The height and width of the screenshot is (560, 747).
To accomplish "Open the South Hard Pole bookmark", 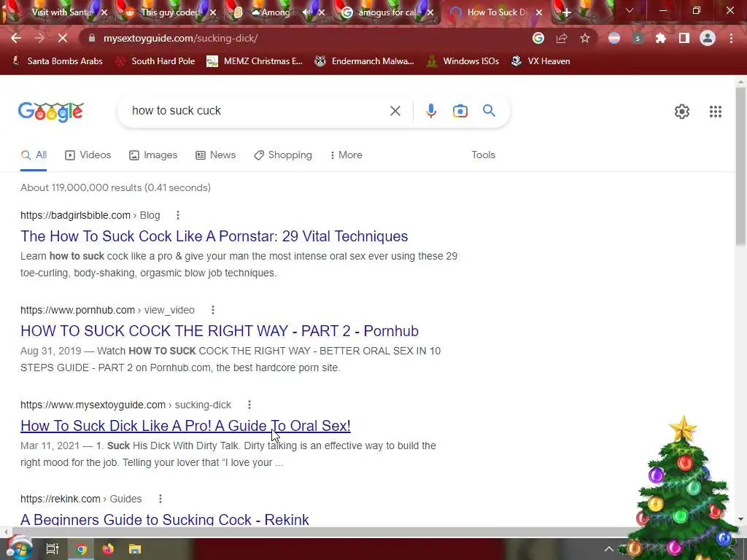I will (156, 61).
